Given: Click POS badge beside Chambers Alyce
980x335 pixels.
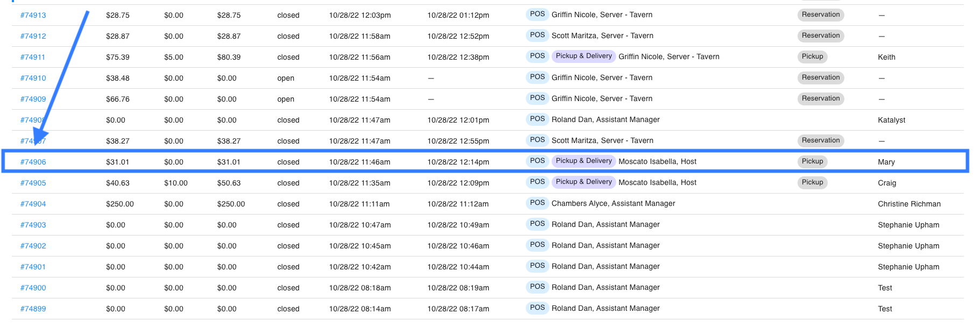Looking at the screenshot, I should click(x=537, y=203).
